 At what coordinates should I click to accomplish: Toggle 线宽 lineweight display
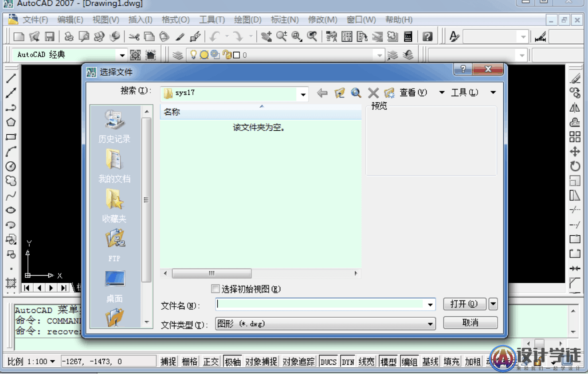[367, 362]
